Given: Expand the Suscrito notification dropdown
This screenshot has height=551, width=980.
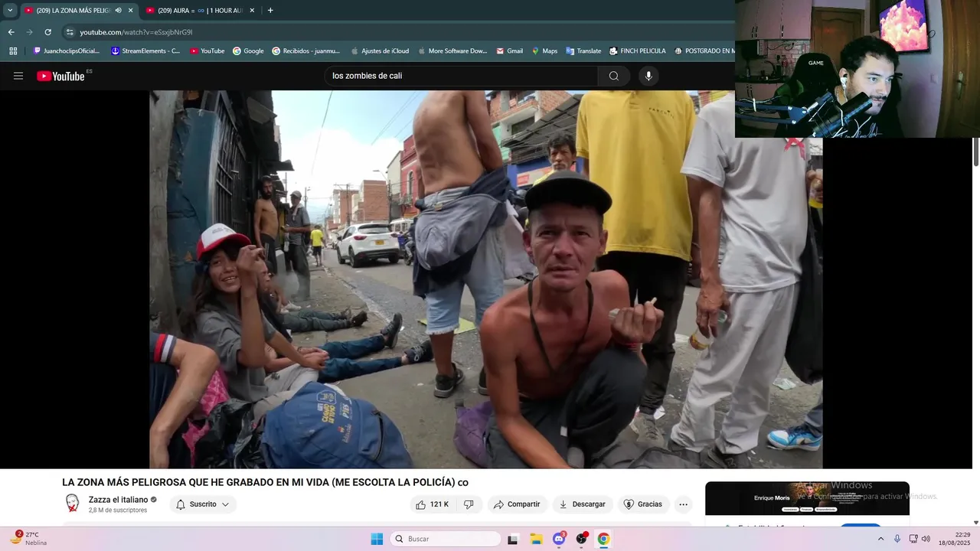Looking at the screenshot, I should (202, 504).
